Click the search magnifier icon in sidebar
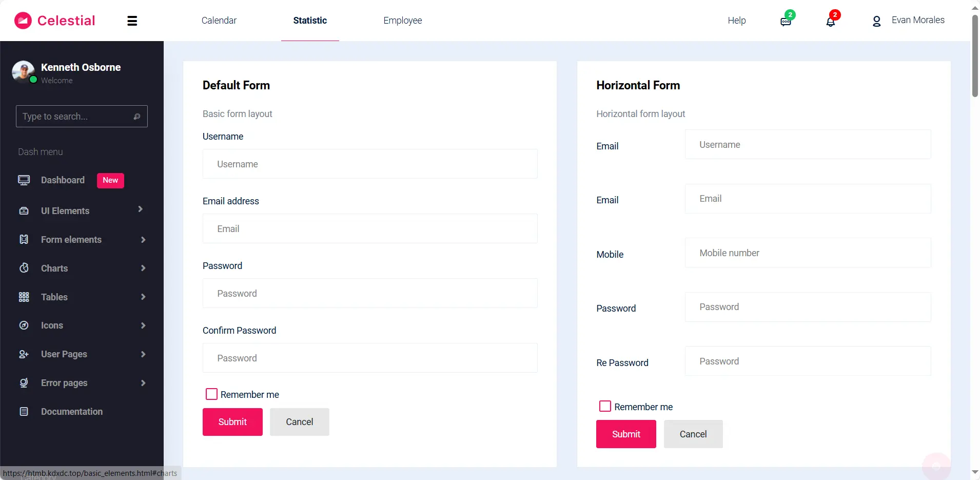980x480 pixels. 137,117
